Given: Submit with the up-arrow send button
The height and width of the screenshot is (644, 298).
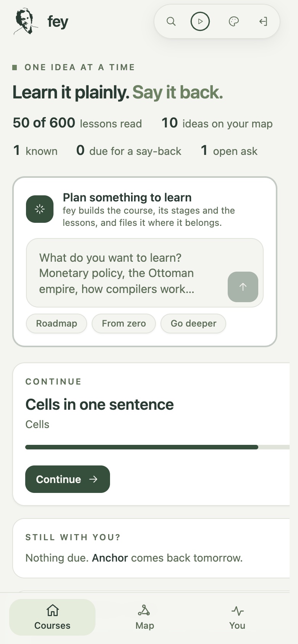Looking at the screenshot, I should pyautogui.click(x=243, y=287).
